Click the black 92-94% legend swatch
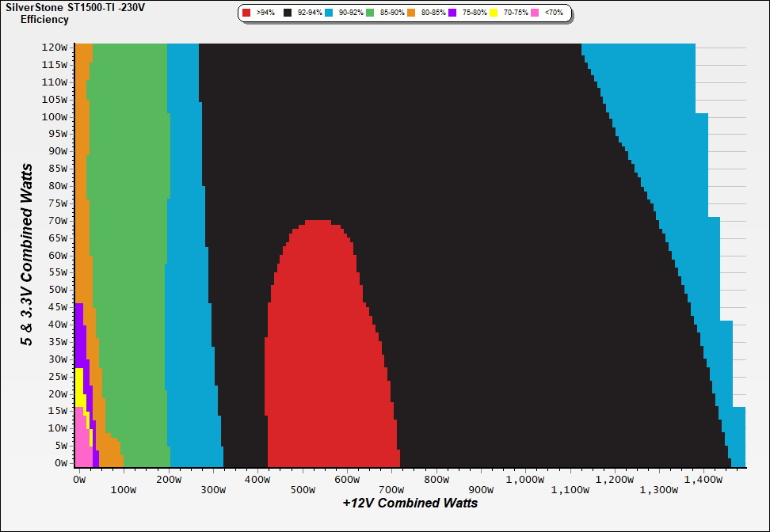Image resolution: width=770 pixels, height=532 pixels. tap(288, 13)
